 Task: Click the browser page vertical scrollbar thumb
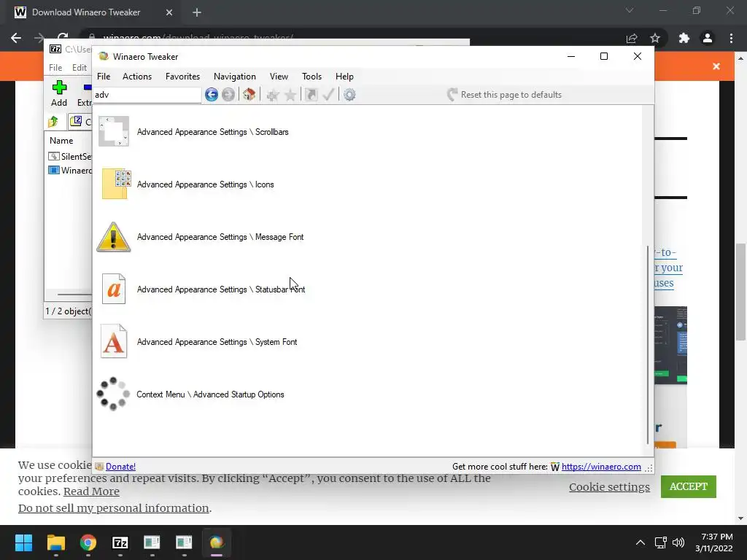(740, 292)
